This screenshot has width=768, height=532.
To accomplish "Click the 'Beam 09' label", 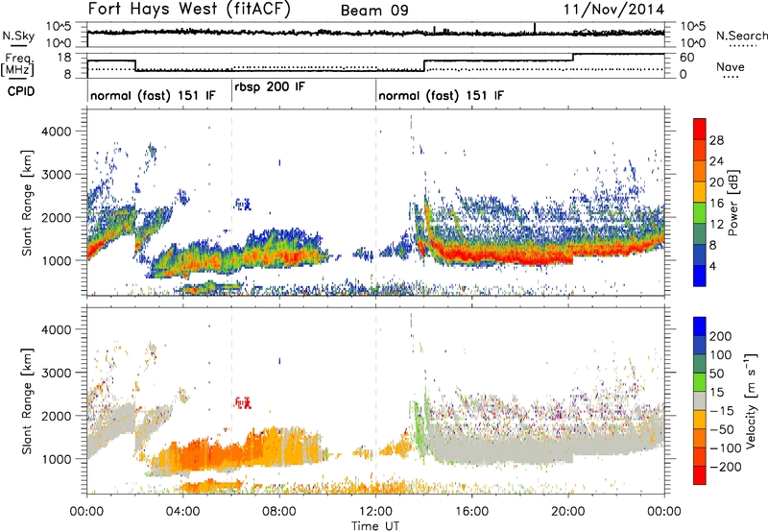I will click(374, 11).
